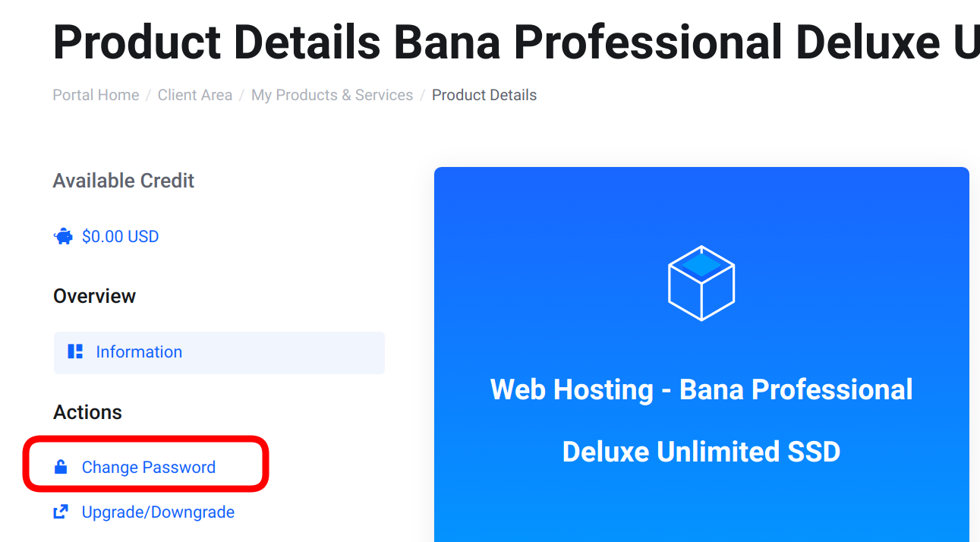The image size is (980, 542).
Task: Click the Web Hosting - Bana Professional title
Action: coord(701,389)
